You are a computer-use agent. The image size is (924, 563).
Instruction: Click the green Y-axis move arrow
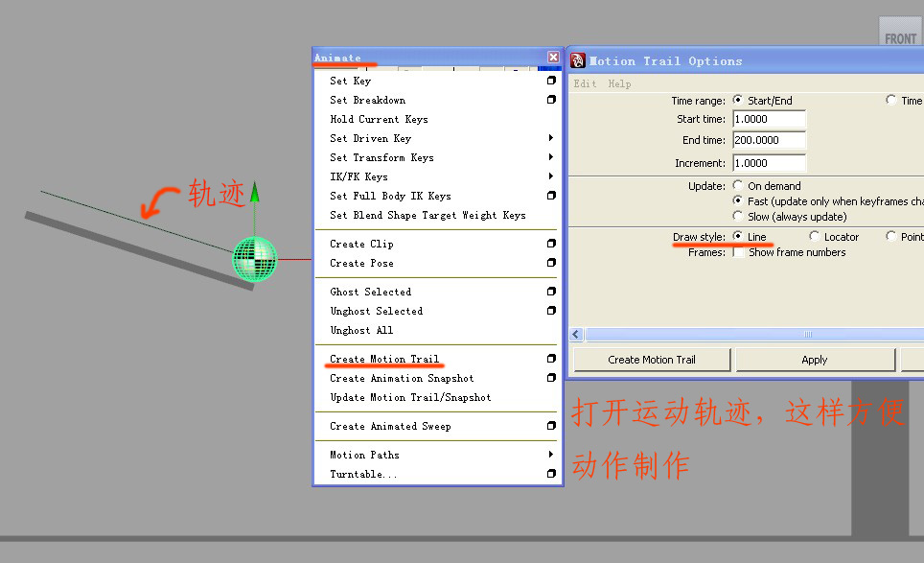coord(255,192)
